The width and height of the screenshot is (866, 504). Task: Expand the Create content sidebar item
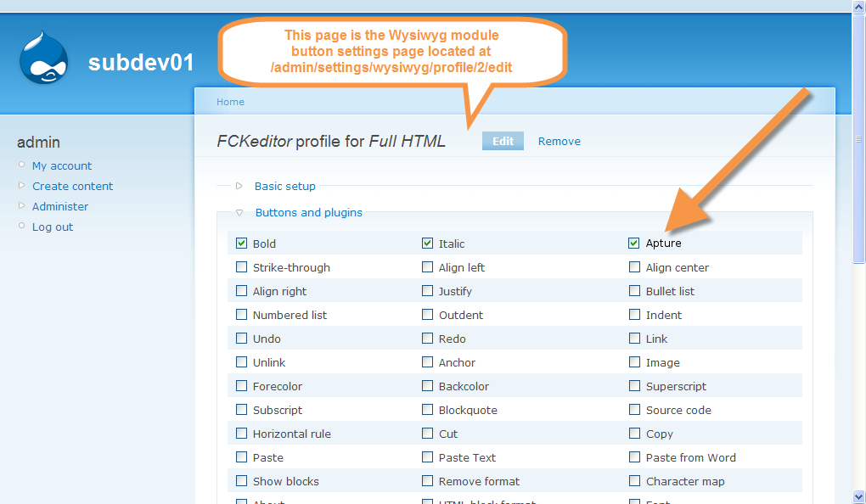pyautogui.click(x=72, y=186)
